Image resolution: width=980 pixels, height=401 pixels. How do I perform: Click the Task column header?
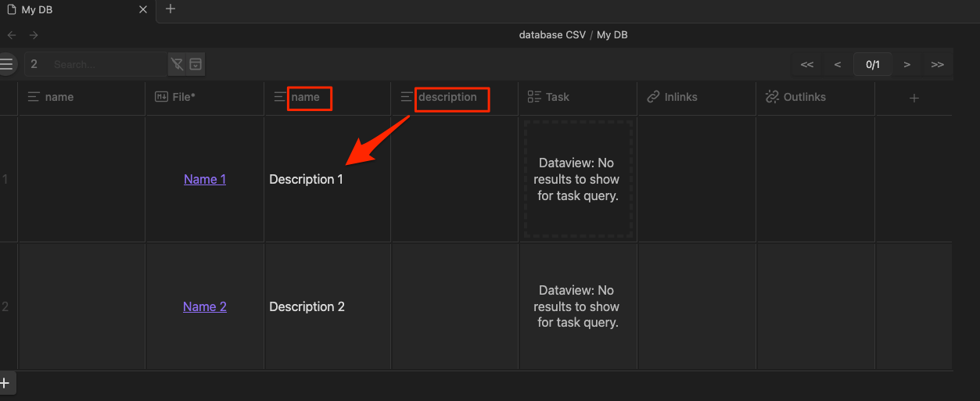[577, 98]
